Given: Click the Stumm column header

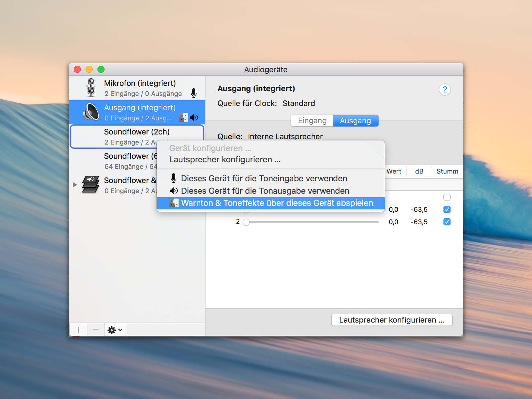Looking at the screenshot, I should [x=447, y=171].
